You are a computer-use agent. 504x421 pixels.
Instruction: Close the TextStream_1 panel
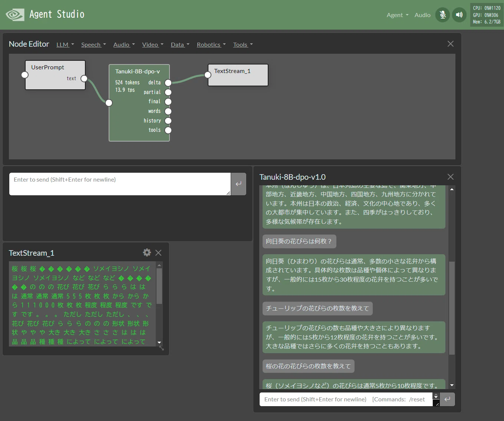(158, 253)
